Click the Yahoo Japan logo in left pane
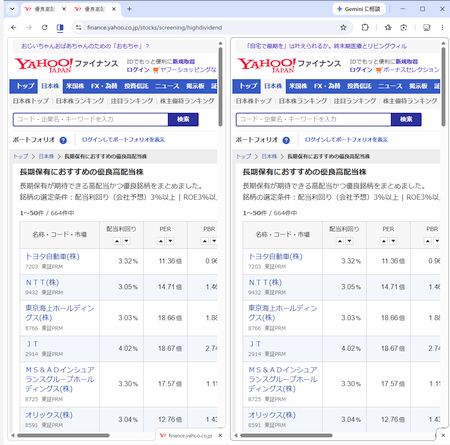The height and width of the screenshot is (445, 450). (x=43, y=65)
